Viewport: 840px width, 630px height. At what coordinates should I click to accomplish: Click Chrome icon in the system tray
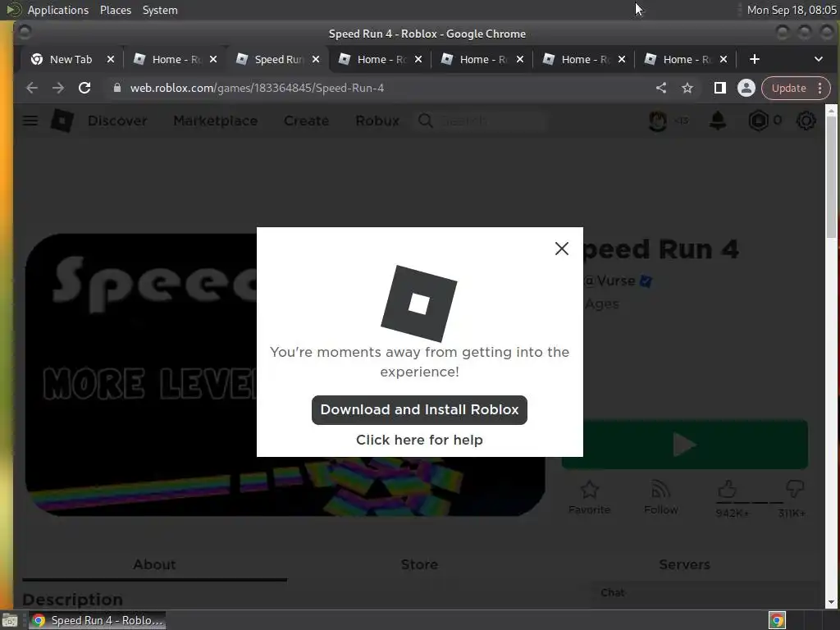click(x=777, y=620)
